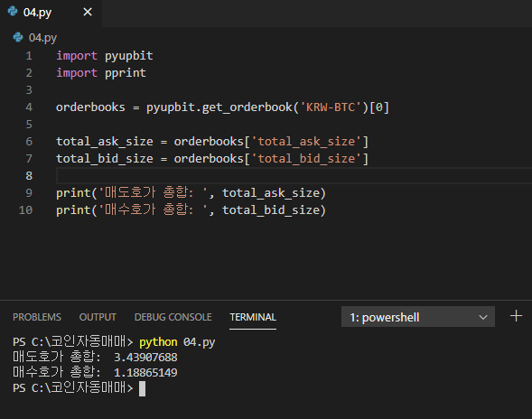
Task: Open the '1: powershell' terminal dropdown
Action: pyautogui.click(x=418, y=317)
